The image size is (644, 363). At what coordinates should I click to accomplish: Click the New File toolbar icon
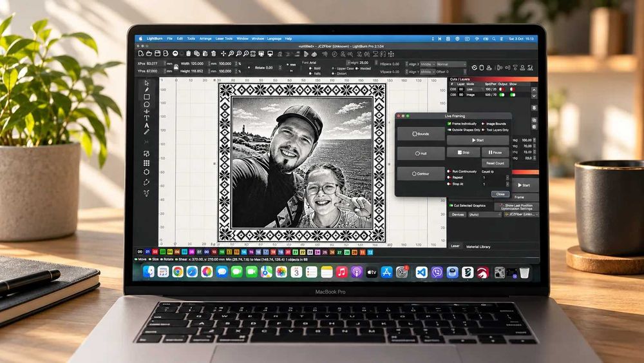(141, 54)
